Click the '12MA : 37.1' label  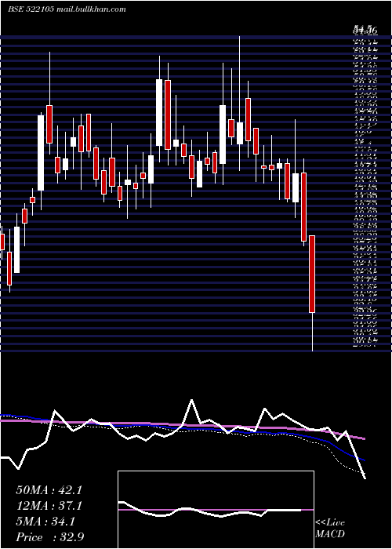(49, 506)
